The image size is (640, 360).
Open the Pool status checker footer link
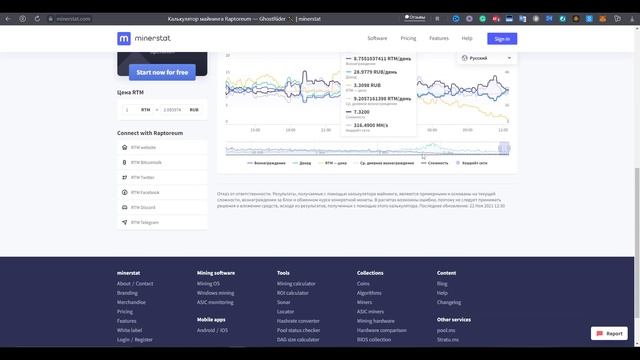pyautogui.click(x=298, y=330)
